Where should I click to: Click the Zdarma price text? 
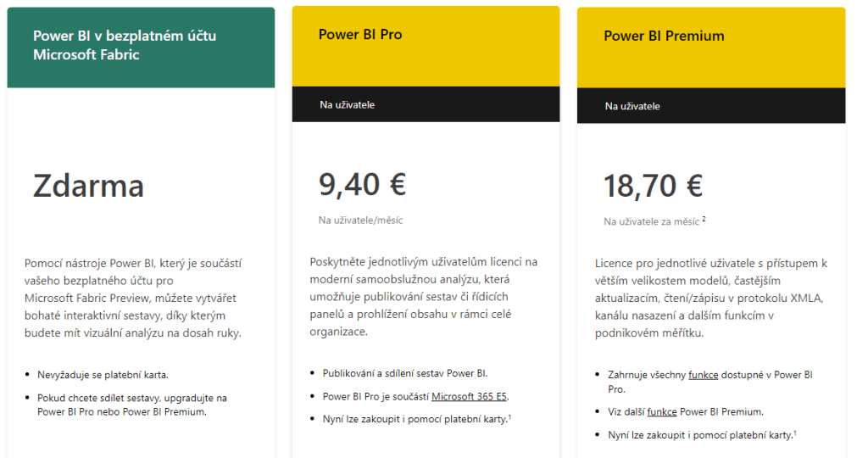point(88,186)
